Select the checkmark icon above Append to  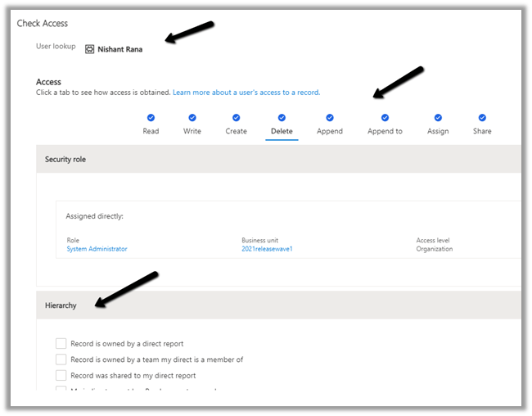[x=385, y=118]
